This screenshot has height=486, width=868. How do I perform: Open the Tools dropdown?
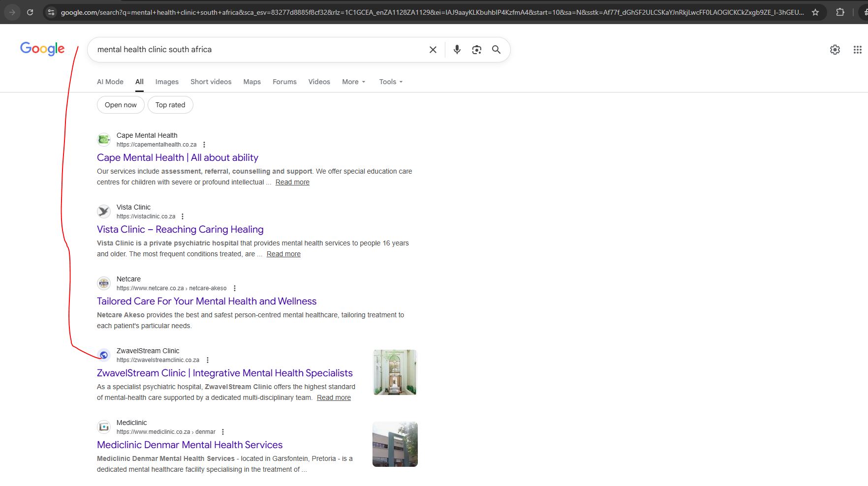tap(390, 82)
